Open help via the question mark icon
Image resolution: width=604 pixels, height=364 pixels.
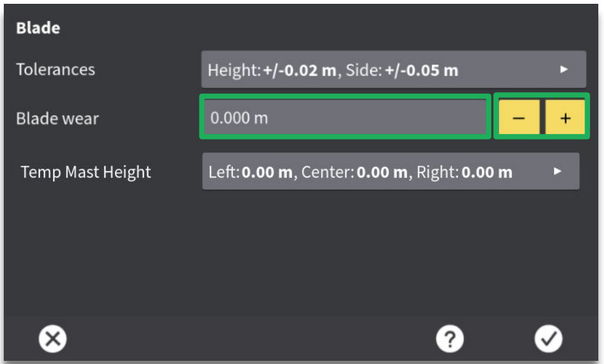click(449, 339)
